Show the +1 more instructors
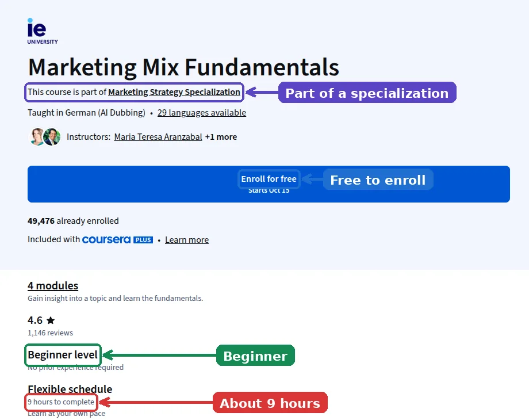The image size is (529, 420). [221, 137]
